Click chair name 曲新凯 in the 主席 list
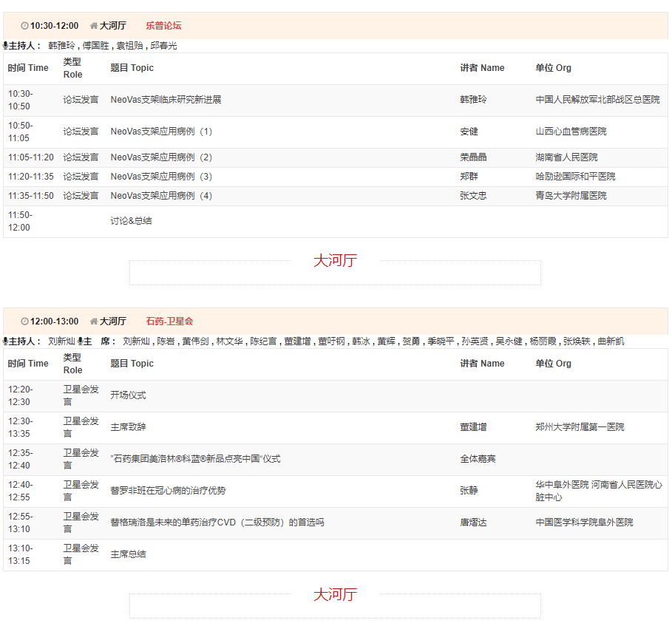This screenshot has width=672, height=626. pos(611,341)
